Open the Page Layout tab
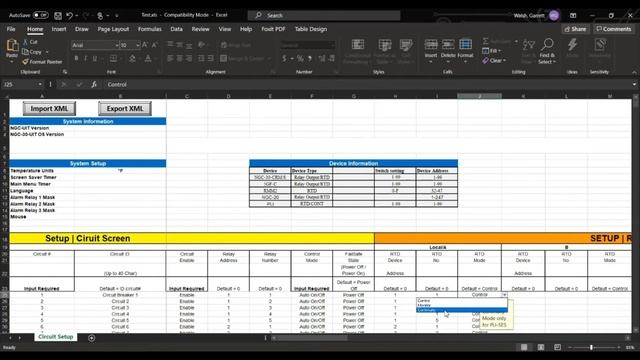The height and width of the screenshot is (360, 640). [x=113, y=29]
